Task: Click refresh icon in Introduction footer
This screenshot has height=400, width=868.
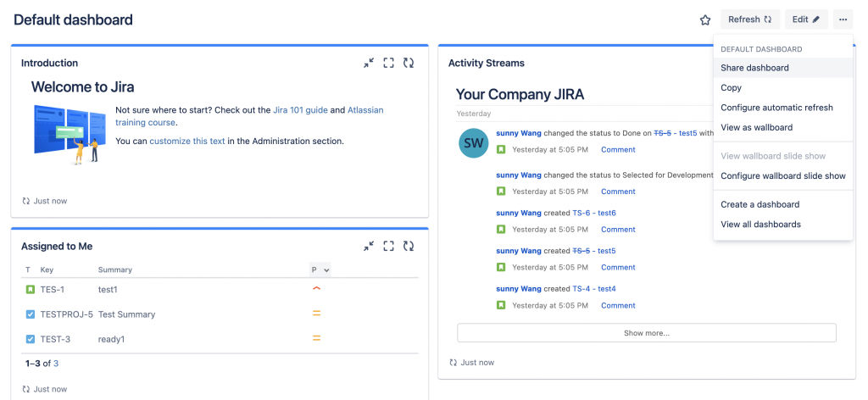Action: tap(26, 201)
